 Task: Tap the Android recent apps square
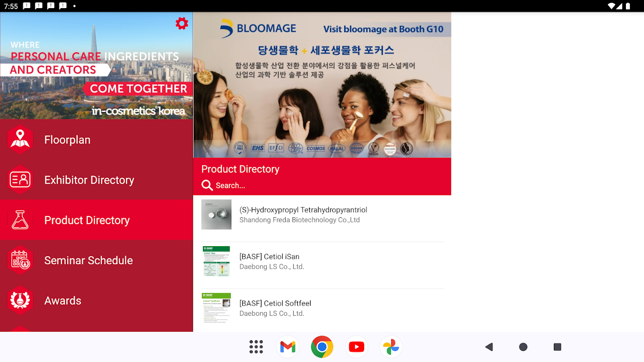click(557, 347)
